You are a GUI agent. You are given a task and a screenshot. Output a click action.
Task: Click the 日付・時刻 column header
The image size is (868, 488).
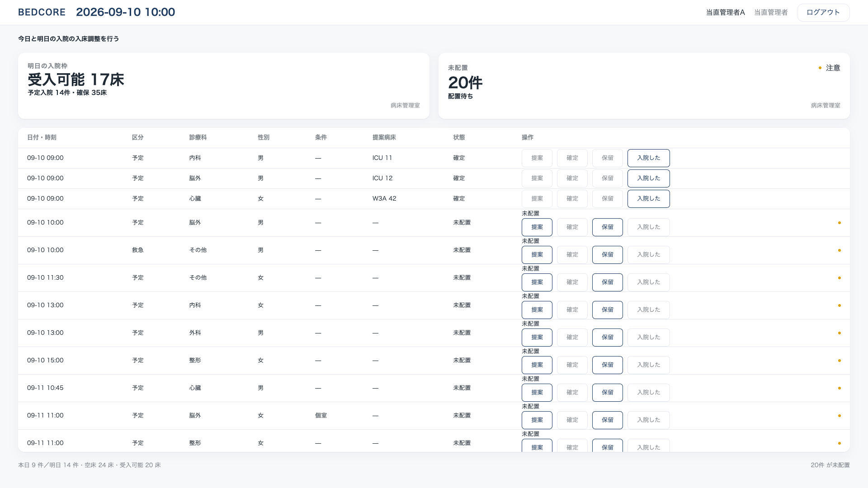42,137
